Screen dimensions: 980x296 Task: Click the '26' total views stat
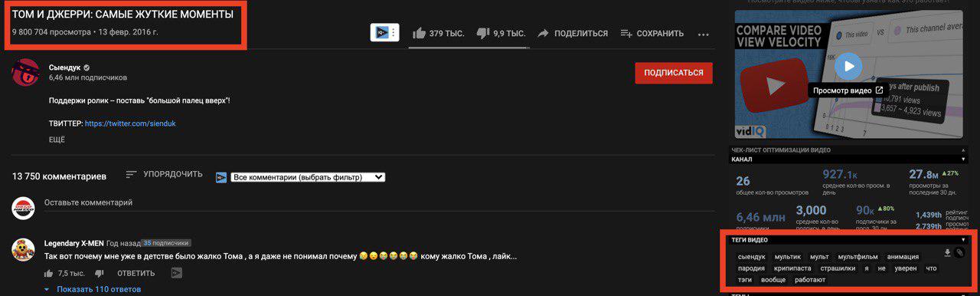(743, 182)
